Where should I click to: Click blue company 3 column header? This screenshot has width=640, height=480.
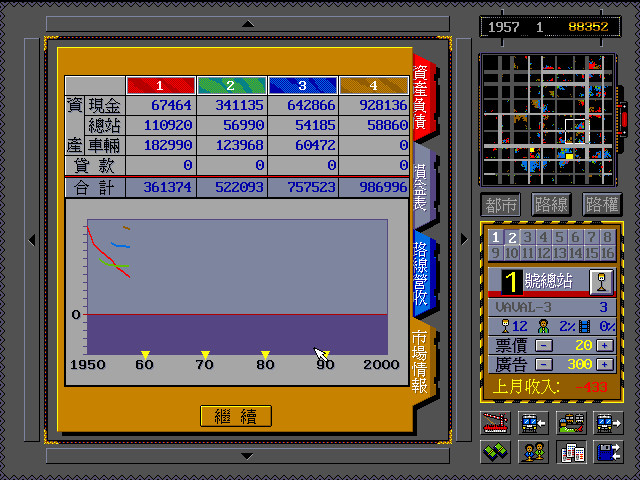(x=302, y=86)
